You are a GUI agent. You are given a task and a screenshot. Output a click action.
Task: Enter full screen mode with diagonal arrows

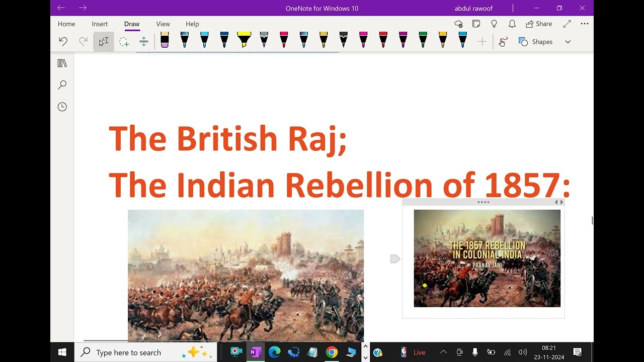(x=567, y=24)
